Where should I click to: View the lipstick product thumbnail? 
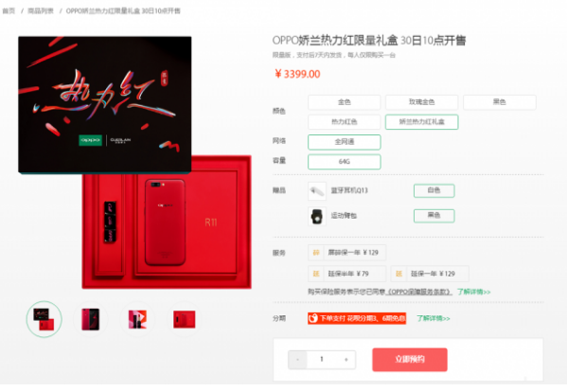pyautogui.click(x=137, y=319)
